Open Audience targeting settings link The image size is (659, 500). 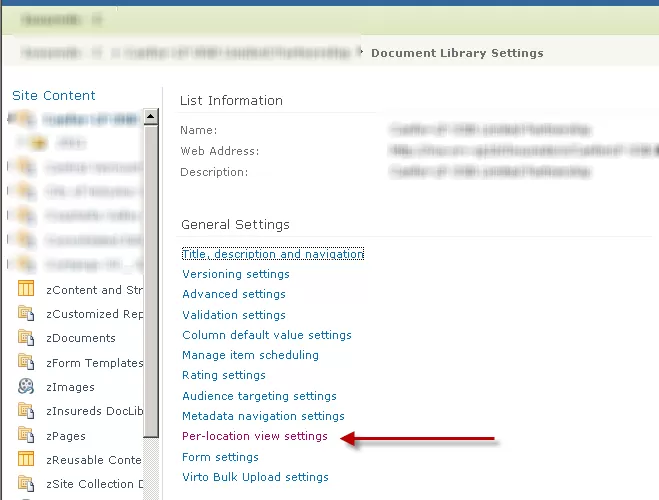click(x=259, y=396)
